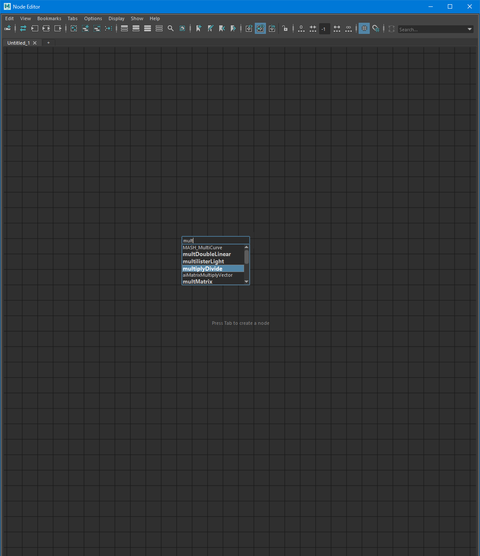Click the input connections icon
This screenshot has width=480, height=556.
coord(34,29)
